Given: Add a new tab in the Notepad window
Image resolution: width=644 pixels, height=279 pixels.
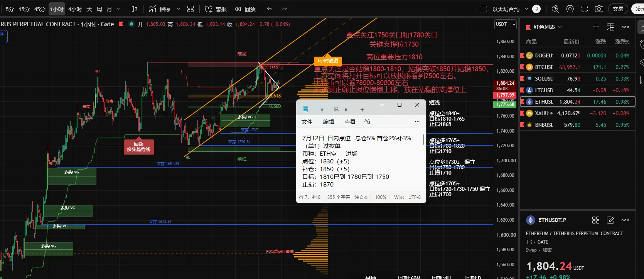Looking at the screenshot, I should point(362,110).
